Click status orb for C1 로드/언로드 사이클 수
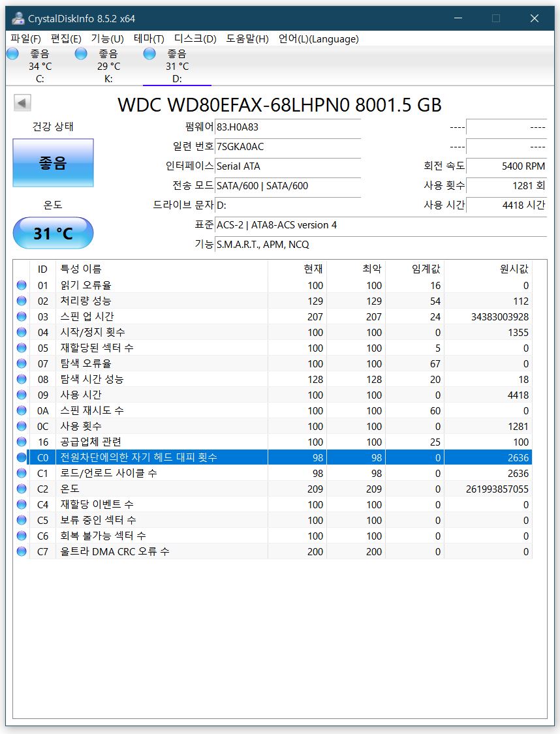 pos(22,473)
